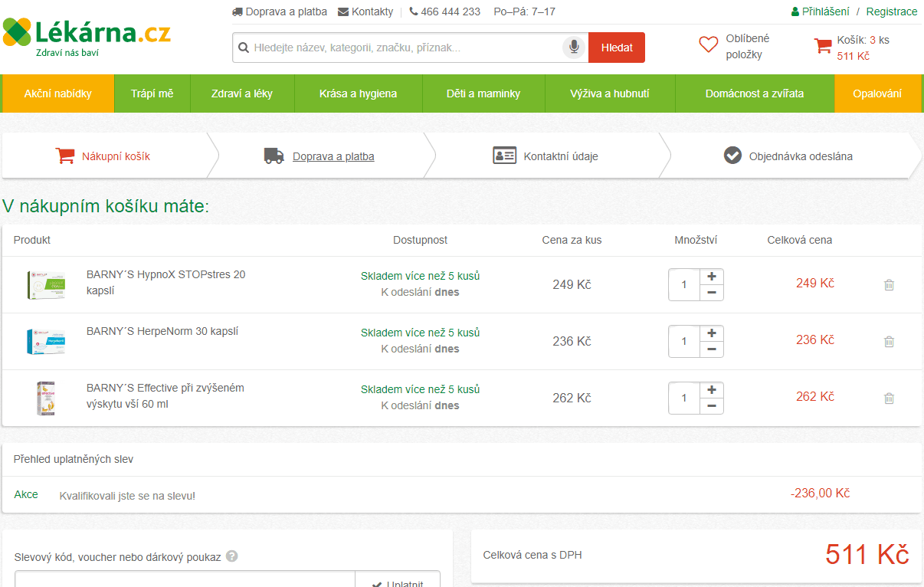
Task: Open the Zdraví a léky menu
Action: [x=242, y=93]
